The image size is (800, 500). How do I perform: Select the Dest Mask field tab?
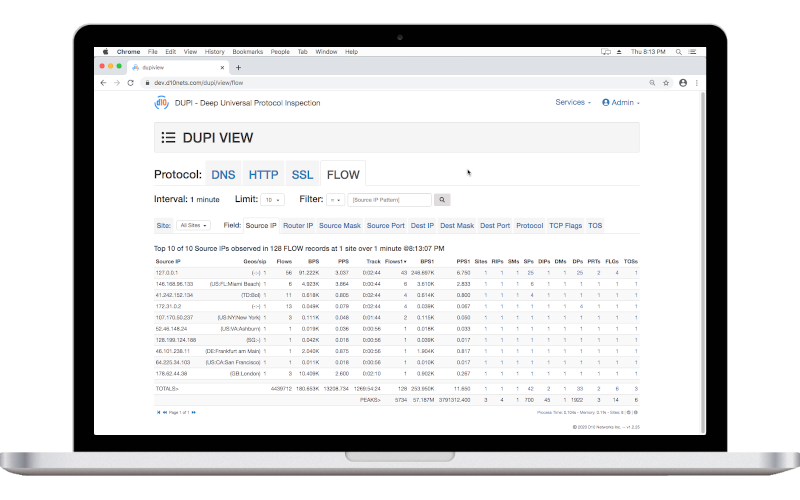click(x=457, y=226)
